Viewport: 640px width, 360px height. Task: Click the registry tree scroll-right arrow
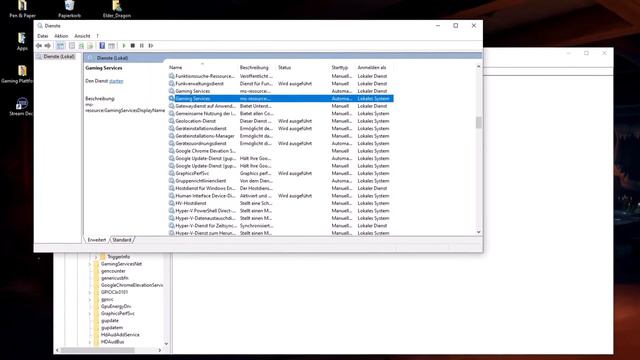click(160, 350)
